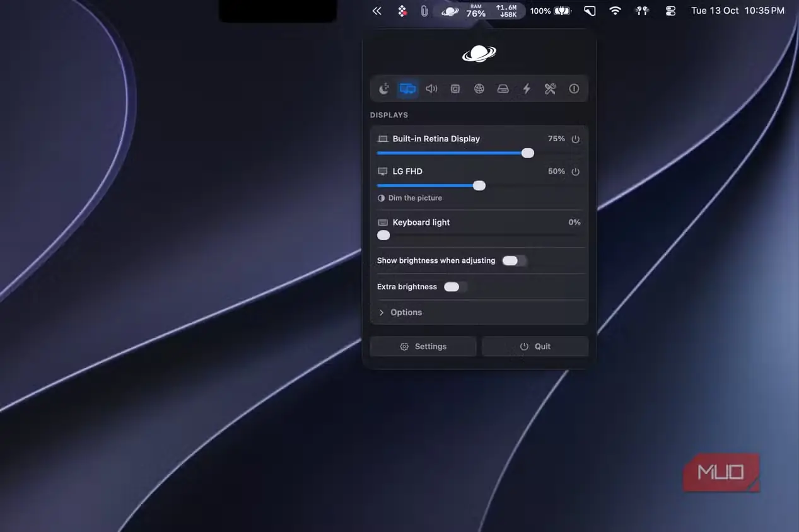Screen dimensions: 799x532
Task: Open the power lightning bolt tab
Action: pyautogui.click(x=527, y=89)
